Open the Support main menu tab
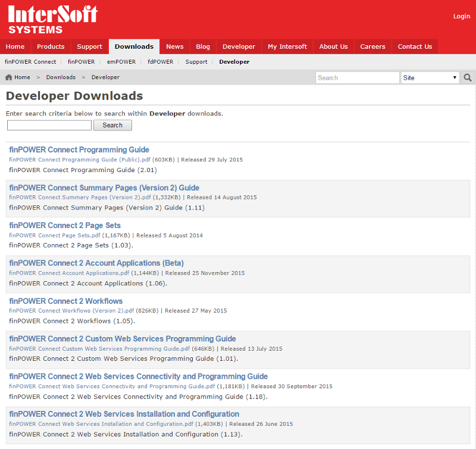Viewport: 476px width, 449px height. point(90,47)
